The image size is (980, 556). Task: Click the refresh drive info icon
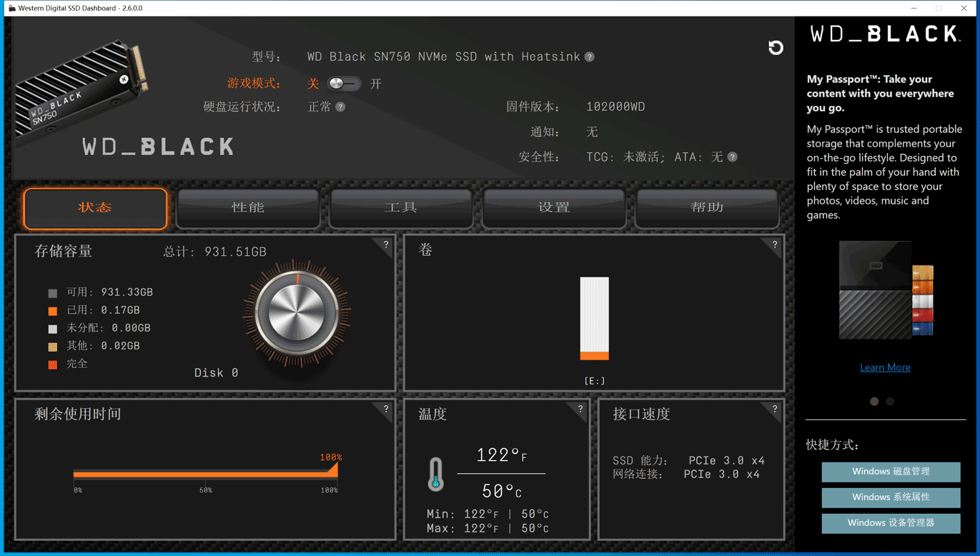776,47
